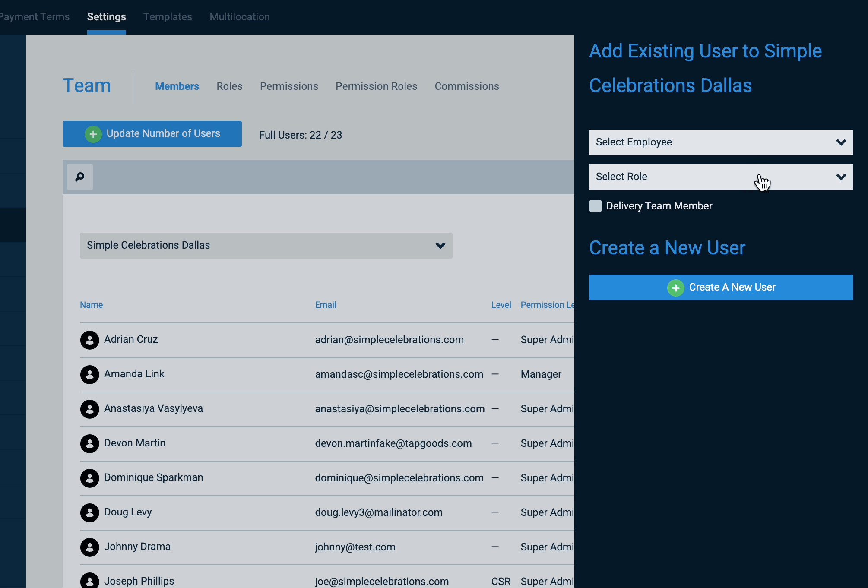Open the Multilocation tab

[240, 17]
